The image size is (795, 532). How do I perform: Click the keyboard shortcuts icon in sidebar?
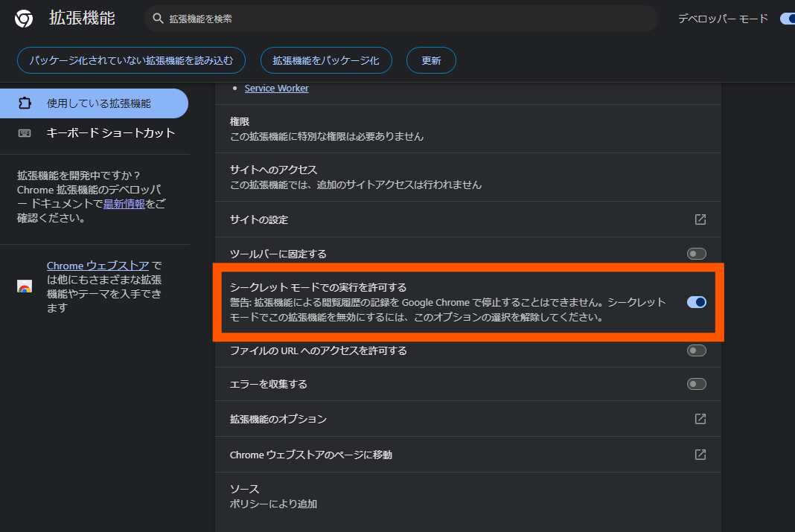(x=25, y=133)
